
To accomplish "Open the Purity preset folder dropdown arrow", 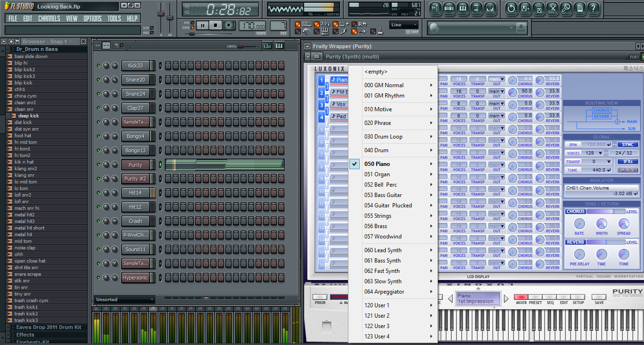I will [307, 57].
